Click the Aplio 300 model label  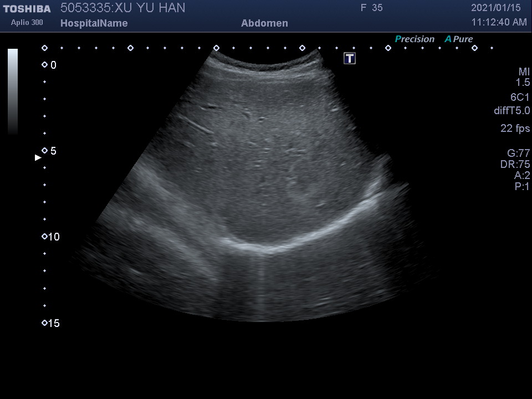[27, 23]
